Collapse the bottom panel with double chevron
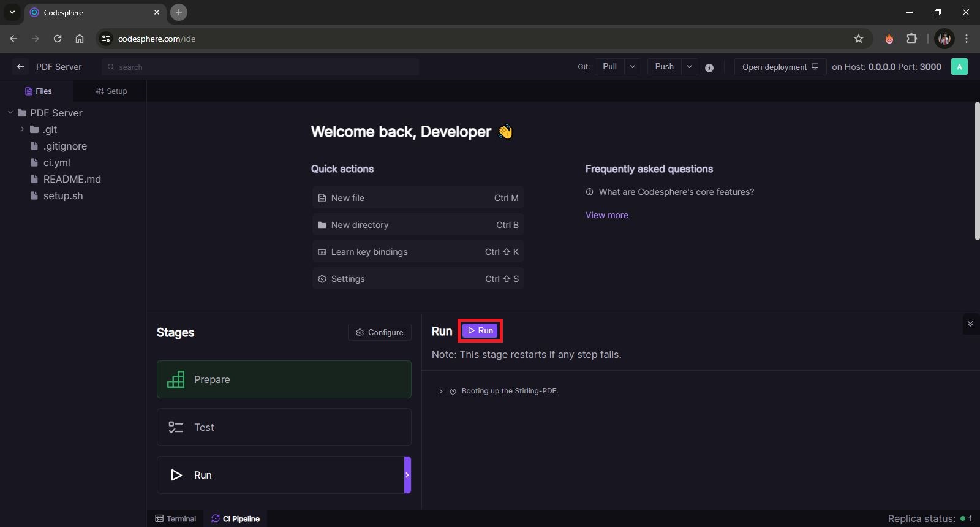Viewport: 980px width, 527px height. pyautogui.click(x=970, y=324)
